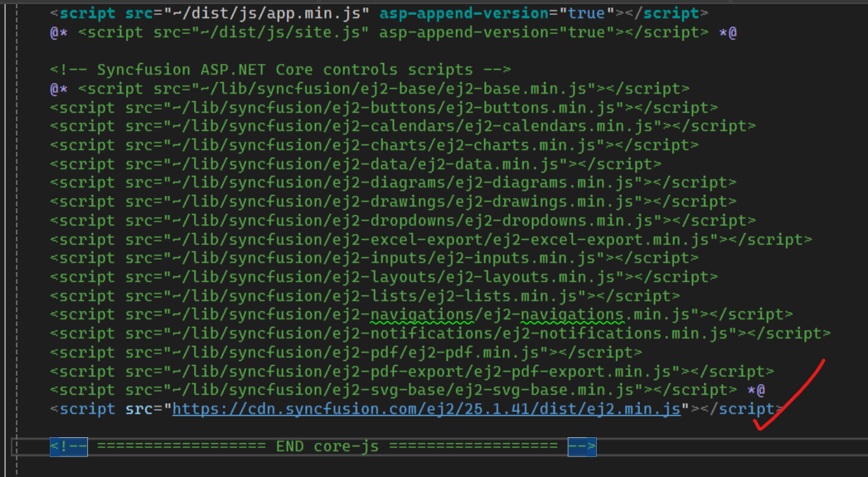
Task: Click the highlighted opening comment marker before END core-js
Action: [69, 446]
